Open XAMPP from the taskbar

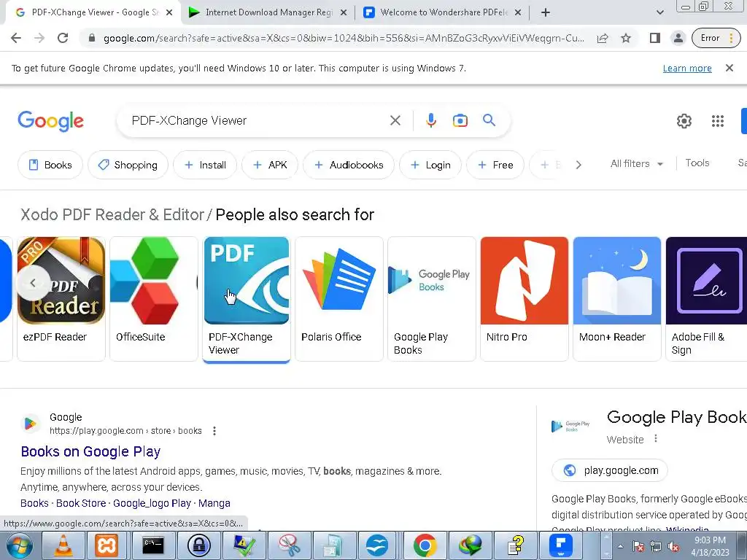[107, 545]
